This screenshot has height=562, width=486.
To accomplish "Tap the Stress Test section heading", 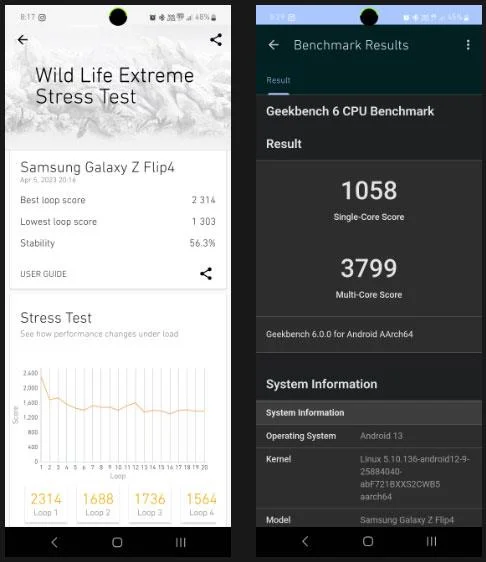I will click(x=56, y=318).
